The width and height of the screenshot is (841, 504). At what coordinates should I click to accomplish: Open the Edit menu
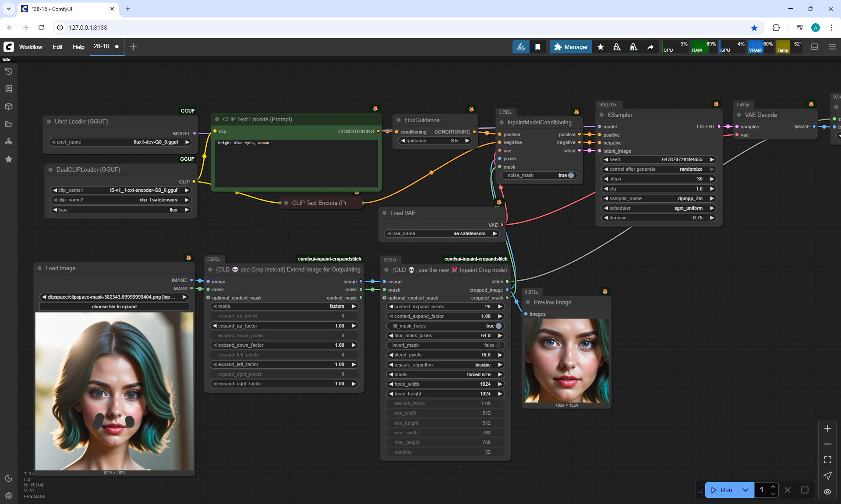point(57,47)
